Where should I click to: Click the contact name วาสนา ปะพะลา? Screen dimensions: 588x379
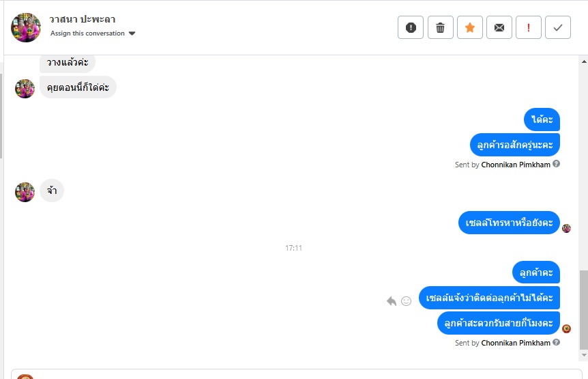82,19
